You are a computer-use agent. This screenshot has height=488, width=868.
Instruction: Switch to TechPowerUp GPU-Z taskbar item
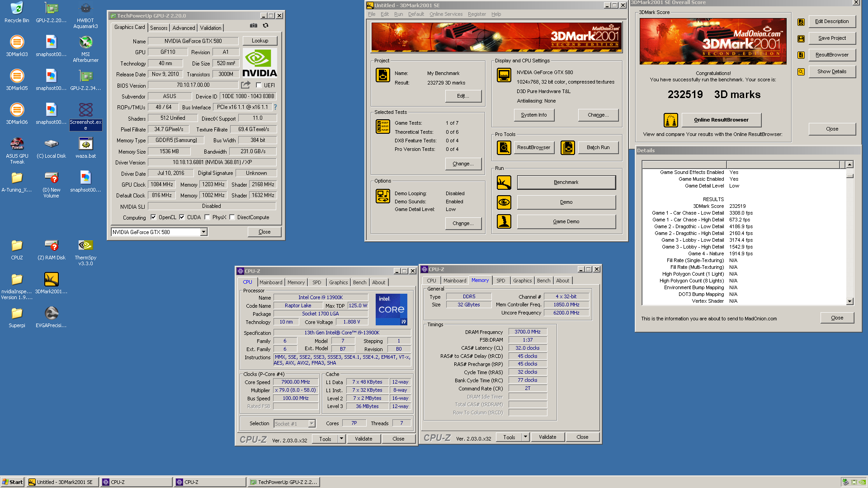tap(283, 482)
